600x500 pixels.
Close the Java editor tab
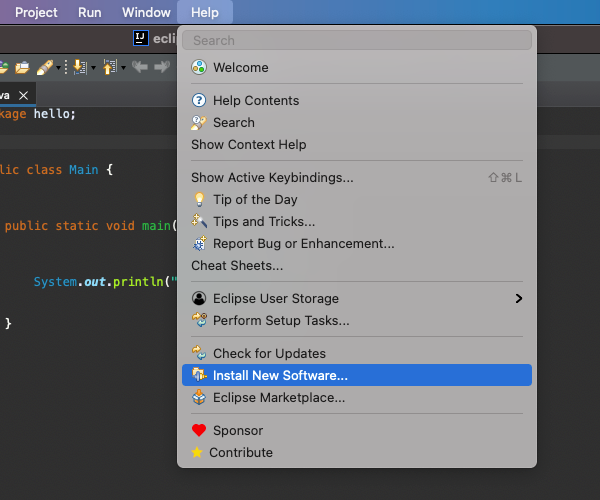tap(23, 95)
